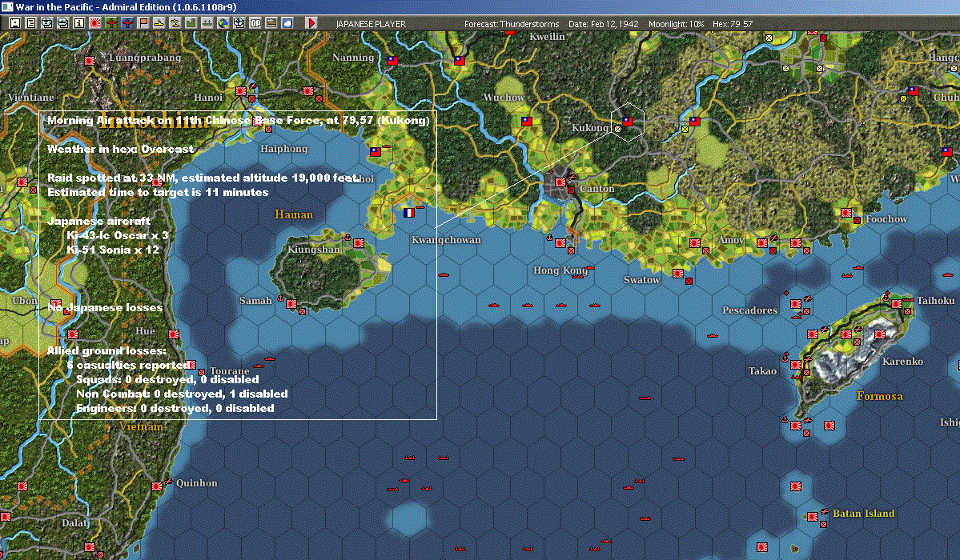Select the Japanese base at Hue
This screenshot has height=560, width=960.
[x=174, y=334]
